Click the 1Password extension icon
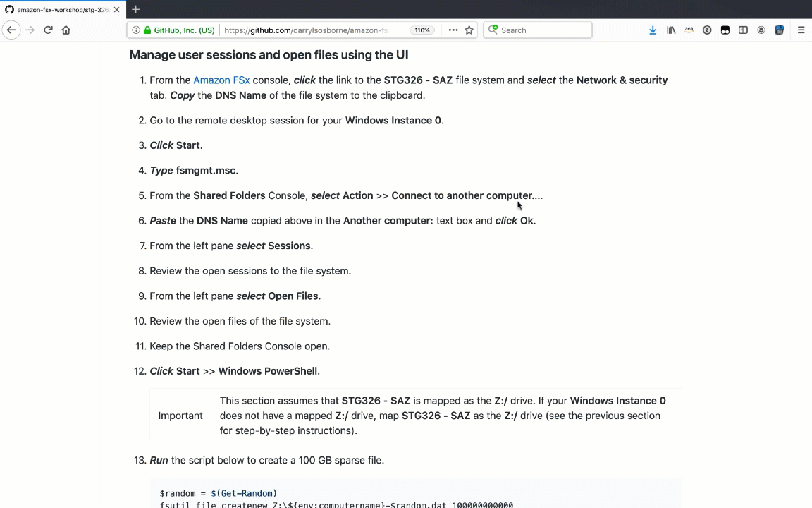This screenshot has width=812, height=508. pos(707,30)
